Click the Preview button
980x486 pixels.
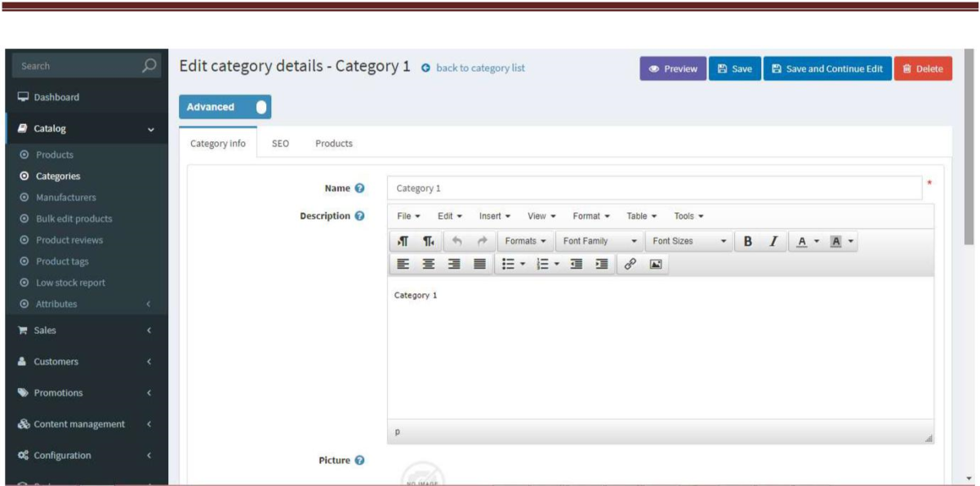(x=673, y=69)
